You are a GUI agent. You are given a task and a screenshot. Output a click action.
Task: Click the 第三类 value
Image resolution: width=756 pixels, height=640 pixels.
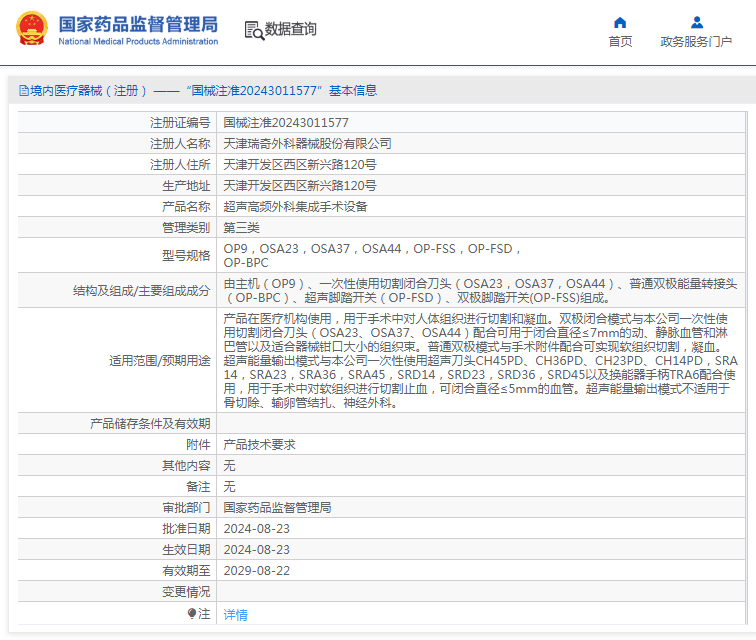pos(242,228)
